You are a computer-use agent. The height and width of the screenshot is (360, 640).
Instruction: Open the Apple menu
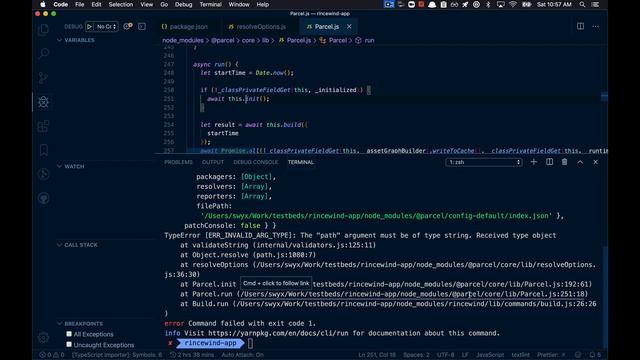[42, 4]
